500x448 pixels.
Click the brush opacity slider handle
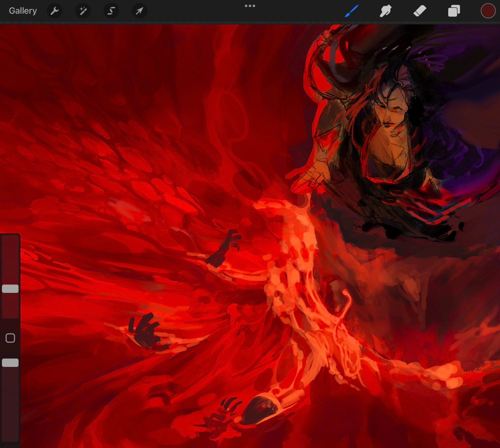[10, 363]
